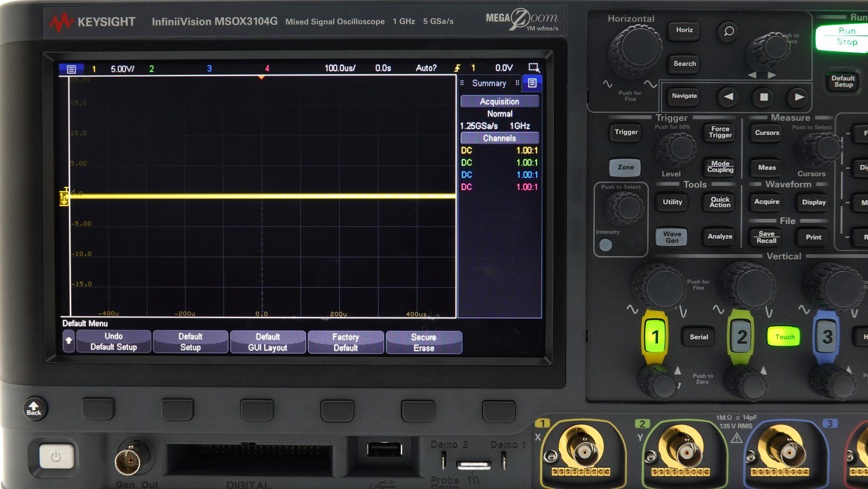Toggle the Wave Gen key
This screenshot has height=489, width=868.
pyautogui.click(x=672, y=237)
